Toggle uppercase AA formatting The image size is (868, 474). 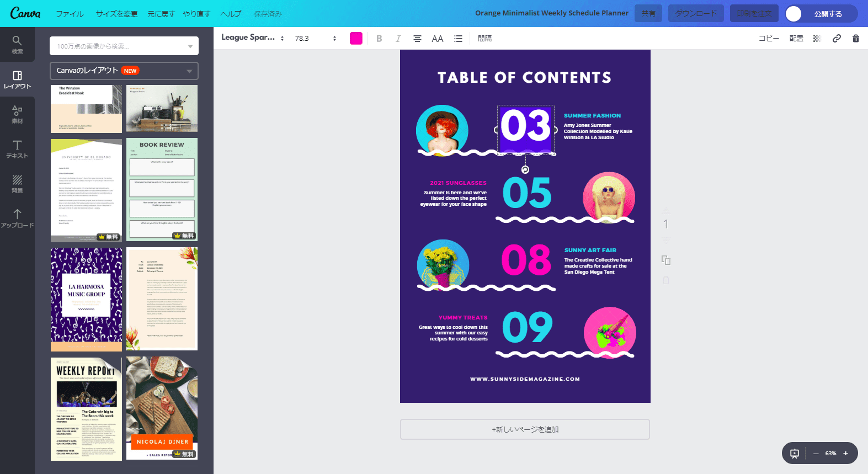[438, 39]
